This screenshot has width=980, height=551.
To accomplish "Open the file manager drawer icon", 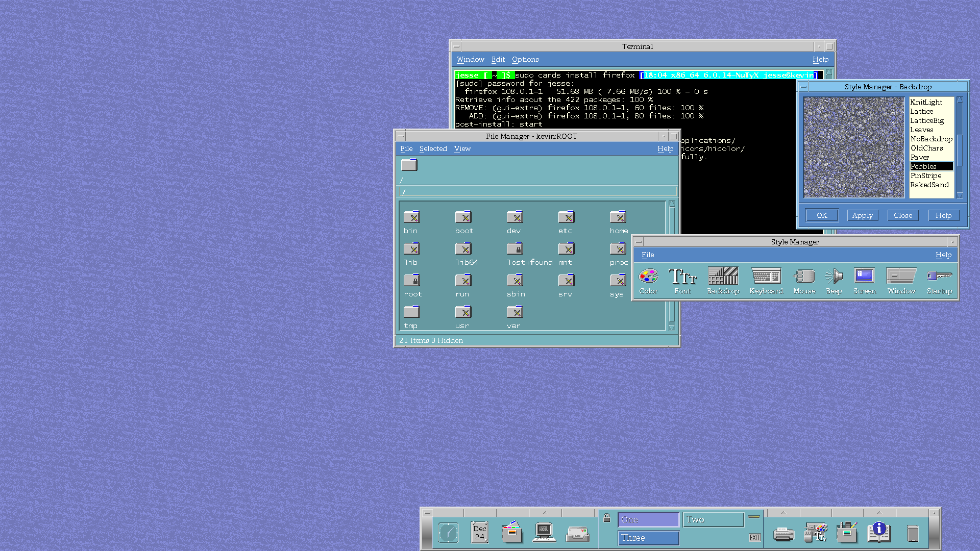I will [x=512, y=532].
